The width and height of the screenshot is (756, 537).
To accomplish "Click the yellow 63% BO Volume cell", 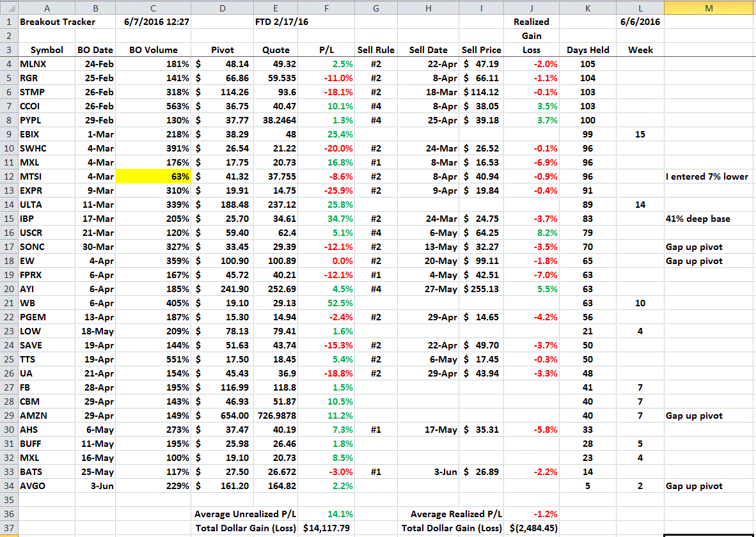I will click(154, 176).
